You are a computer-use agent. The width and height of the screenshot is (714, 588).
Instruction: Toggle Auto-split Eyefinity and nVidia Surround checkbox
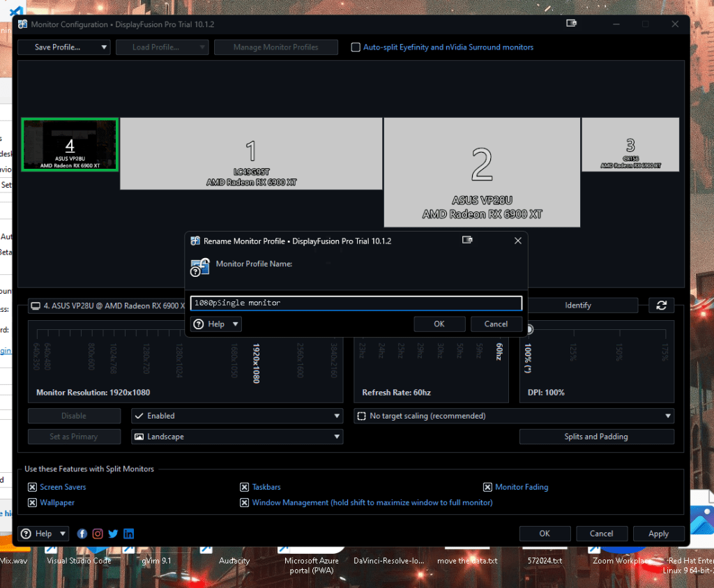click(x=356, y=47)
